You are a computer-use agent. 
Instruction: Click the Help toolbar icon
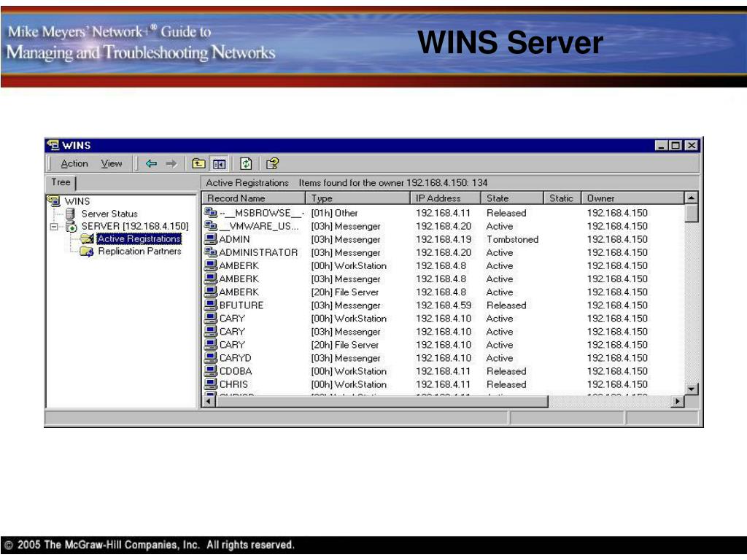pos(273,164)
